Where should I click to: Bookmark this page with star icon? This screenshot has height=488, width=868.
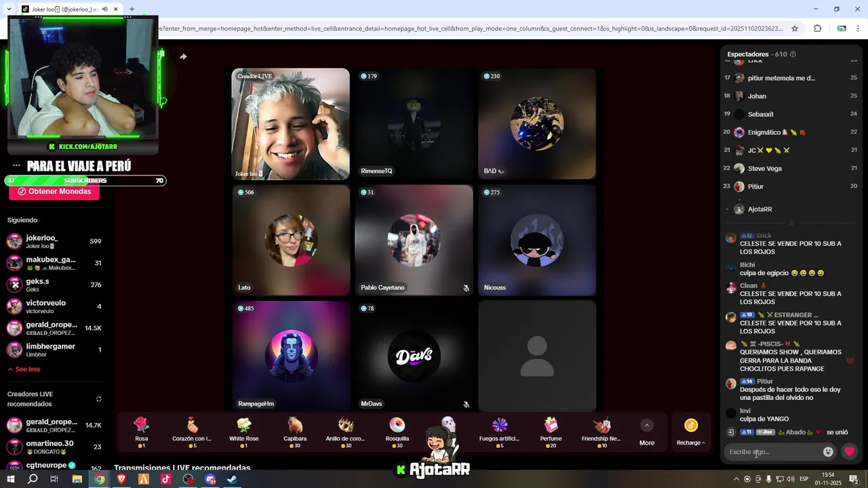795,28
